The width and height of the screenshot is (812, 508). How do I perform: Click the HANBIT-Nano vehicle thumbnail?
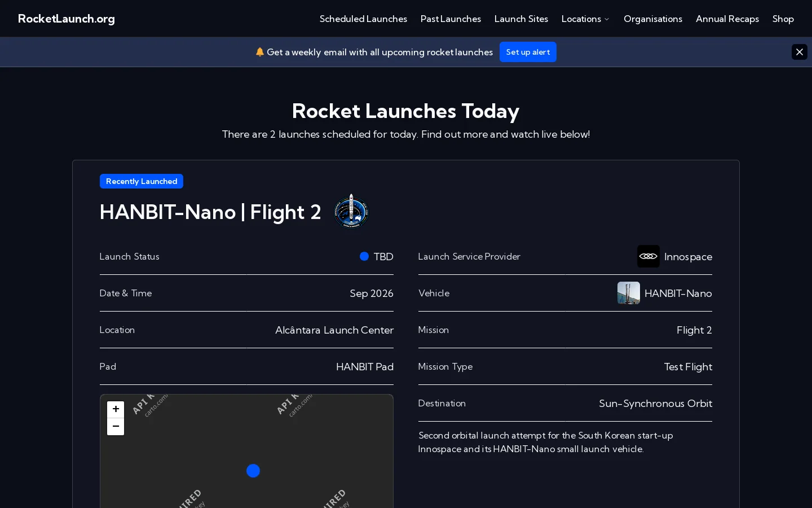[x=629, y=293]
